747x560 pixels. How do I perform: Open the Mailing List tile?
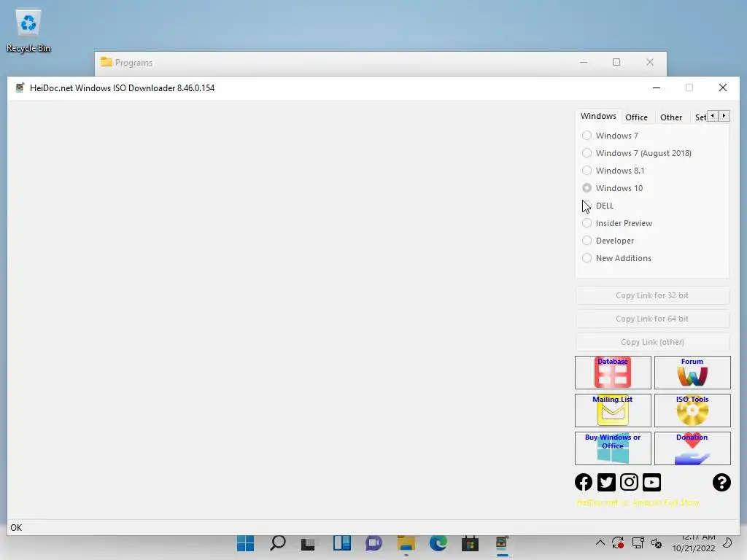coord(613,410)
